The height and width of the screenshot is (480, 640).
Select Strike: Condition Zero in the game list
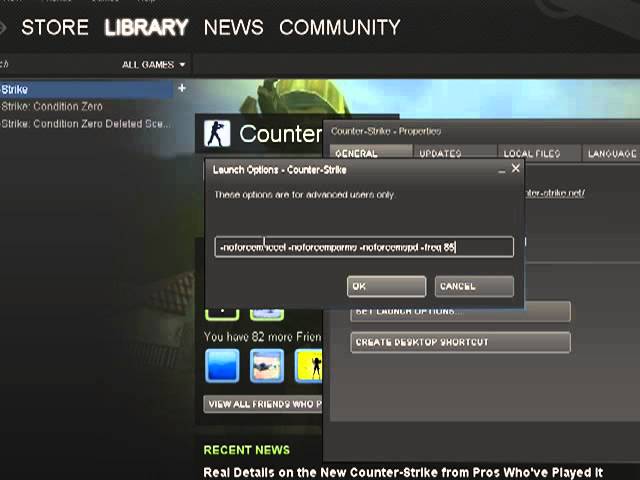(x=51, y=107)
